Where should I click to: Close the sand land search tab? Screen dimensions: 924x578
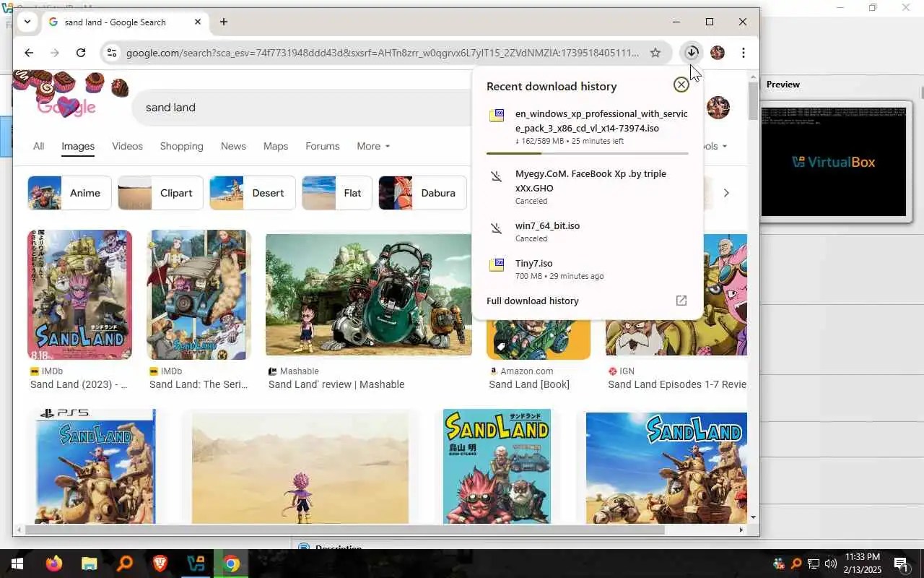tap(198, 22)
